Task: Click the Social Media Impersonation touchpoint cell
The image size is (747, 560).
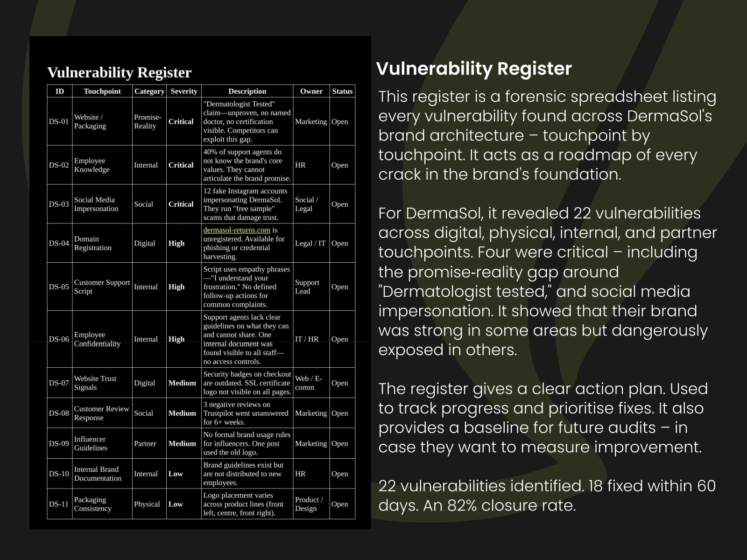Action: [x=102, y=204]
